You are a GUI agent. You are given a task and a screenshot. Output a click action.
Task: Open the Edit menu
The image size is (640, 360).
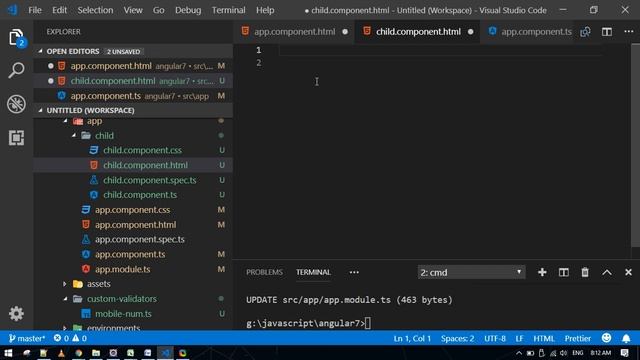[59, 10]
